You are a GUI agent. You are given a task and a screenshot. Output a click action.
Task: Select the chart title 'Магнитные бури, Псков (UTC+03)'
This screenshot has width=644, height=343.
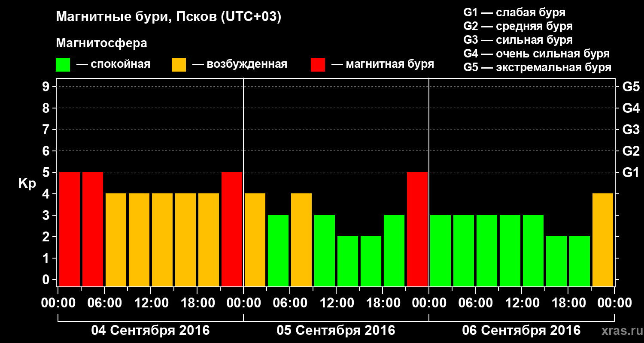169,18
